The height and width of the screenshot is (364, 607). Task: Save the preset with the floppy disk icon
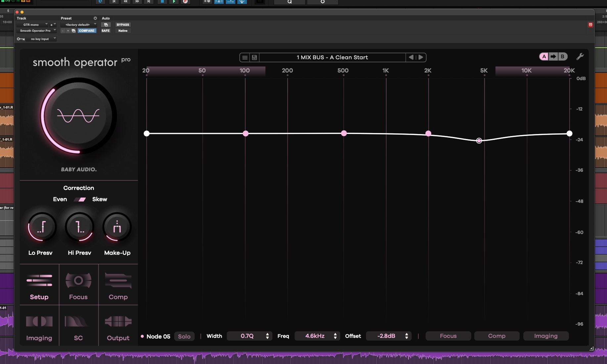coord(255,58)
